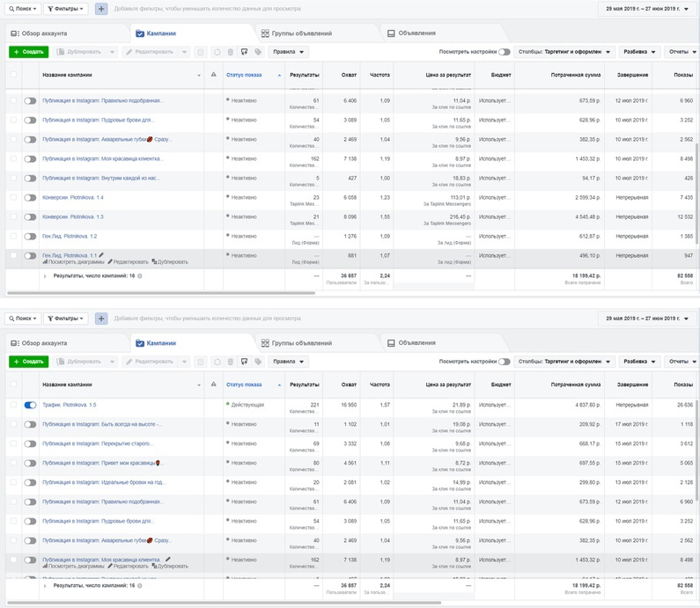This screenshot has height=608, width=700.
Task: Click Потраченная сумма column header in upper table
Action: (576, 75)
